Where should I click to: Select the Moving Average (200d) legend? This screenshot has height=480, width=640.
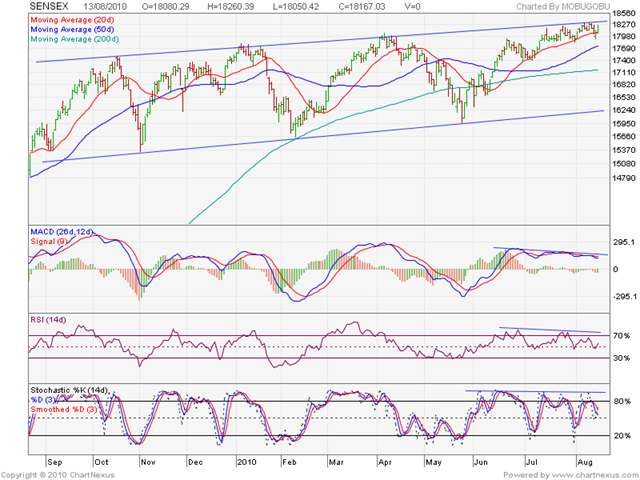pyautogui.click(x=75, y=39)
